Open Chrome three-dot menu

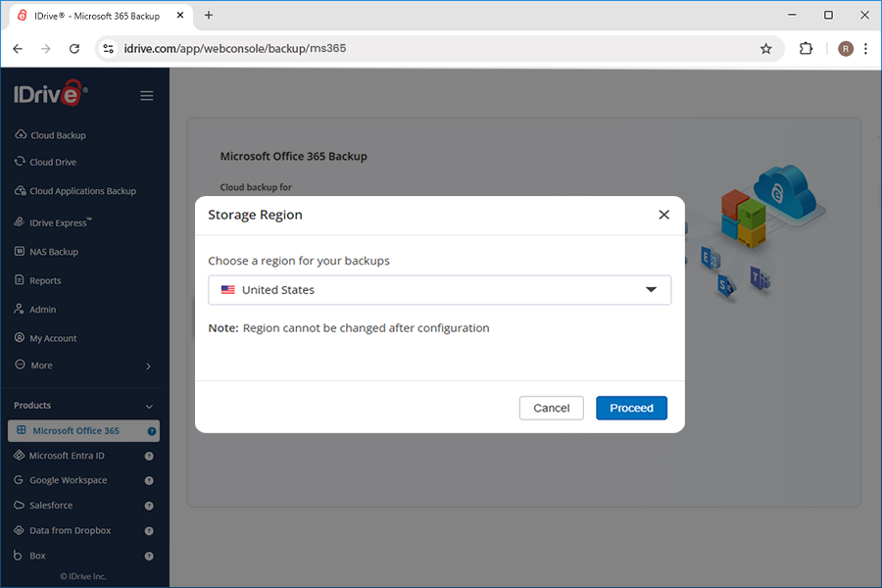click(866, 49)
